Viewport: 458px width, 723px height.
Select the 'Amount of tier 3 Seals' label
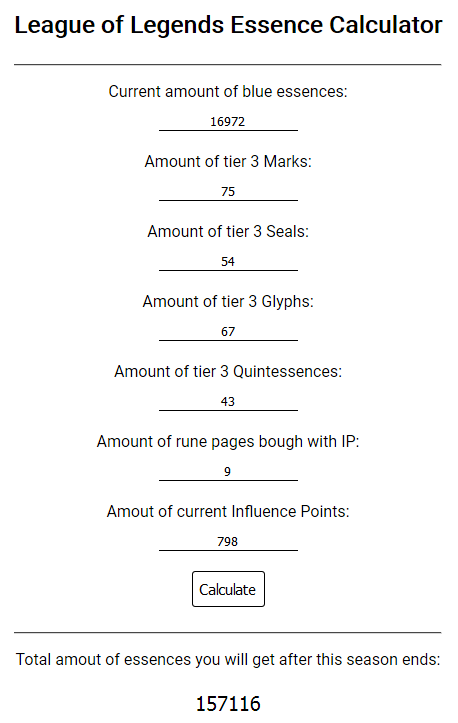pyautogui.click(x=228, y=231)
